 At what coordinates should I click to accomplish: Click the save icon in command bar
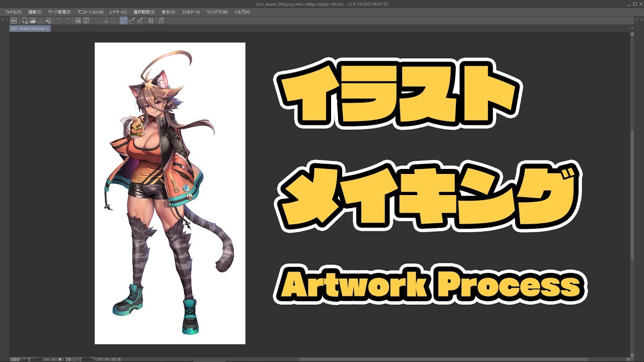pyautogui.click(x=41, y=21)
